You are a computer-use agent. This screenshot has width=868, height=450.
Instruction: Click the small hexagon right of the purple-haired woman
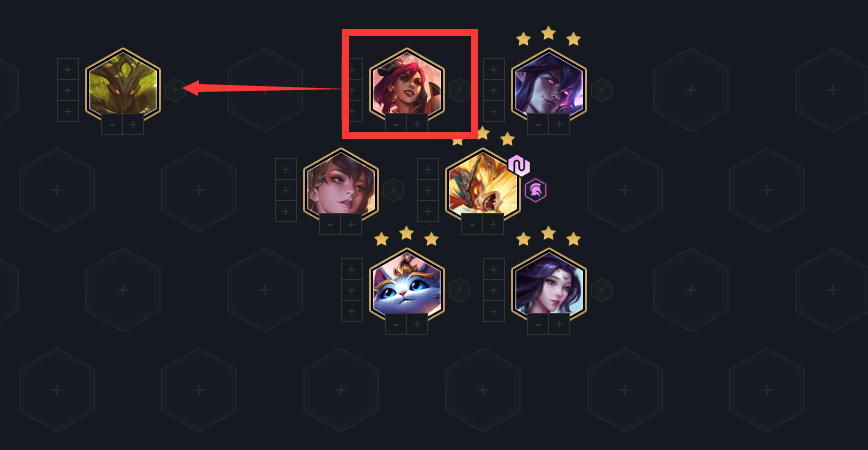pos(601,290)
